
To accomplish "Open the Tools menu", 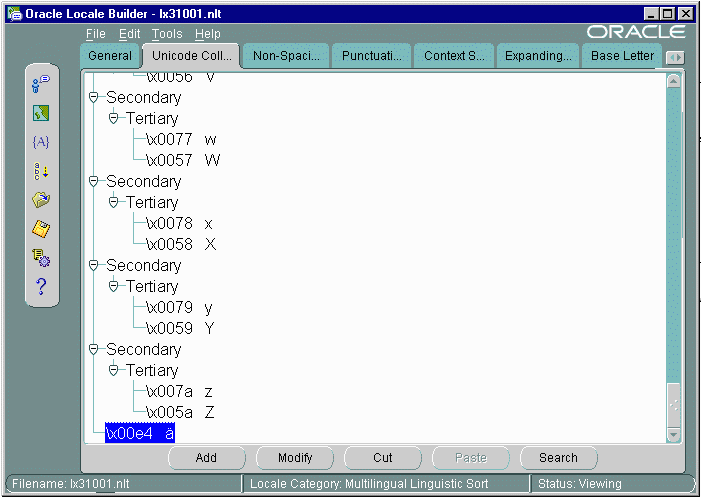I will pyautogui.click(x=166, y=34).
